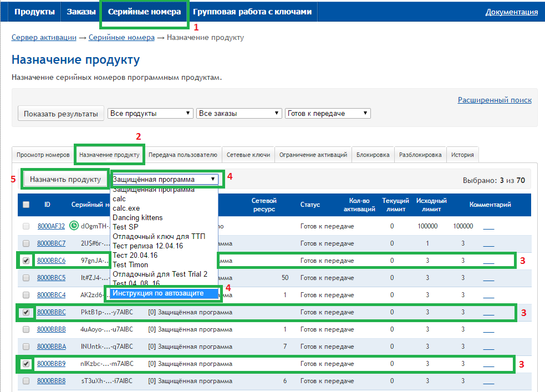
Task: Switch to the "История" tab
Action: pyautogui.click(x=462, y=155)
